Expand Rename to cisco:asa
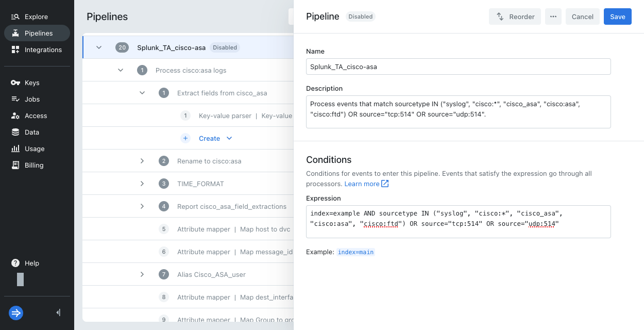Image resolution: width=644 pixels, height=330 pixels. (142, 161)
